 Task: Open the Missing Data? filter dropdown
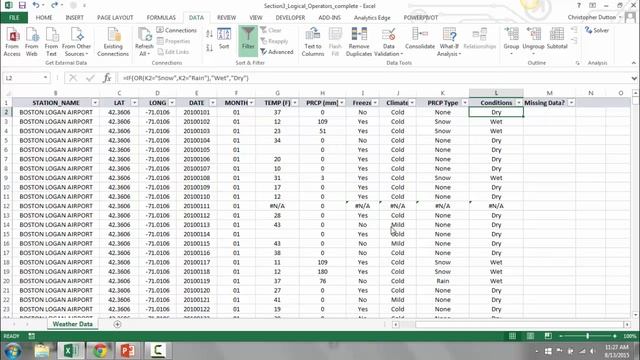pos(571,102)
